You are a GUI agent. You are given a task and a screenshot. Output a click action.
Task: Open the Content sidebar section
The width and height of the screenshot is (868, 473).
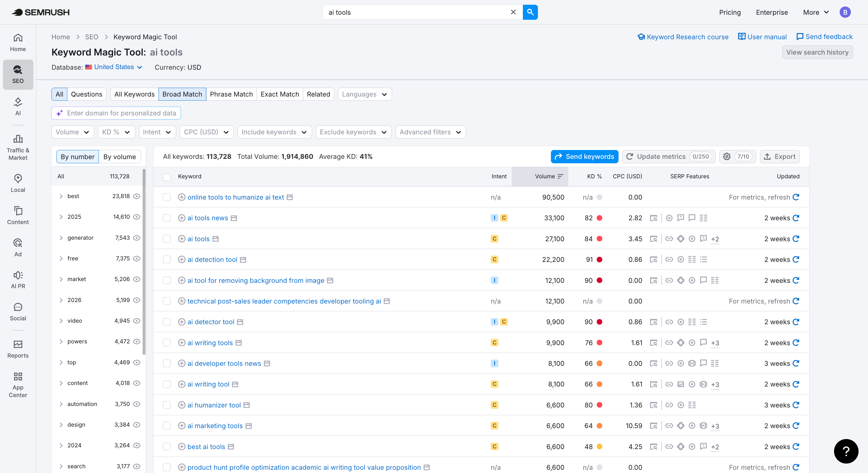tap(18, 215)
